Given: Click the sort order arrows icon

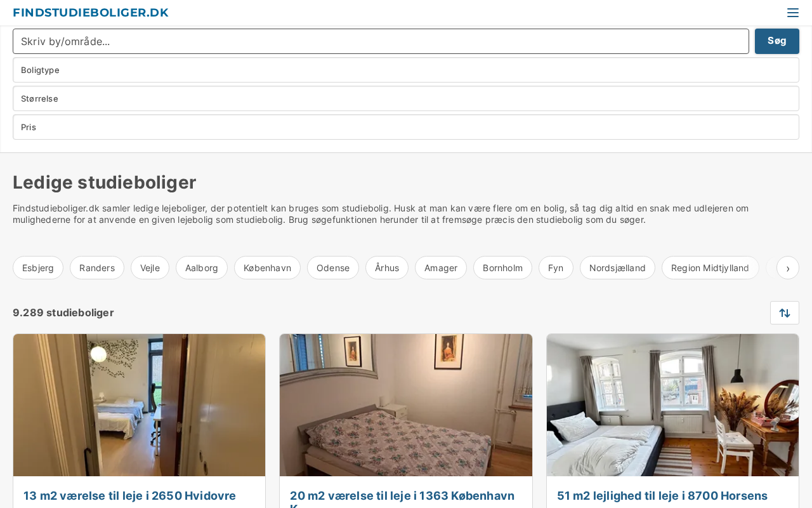Looking at the screenshot, I should pos(785,312).
